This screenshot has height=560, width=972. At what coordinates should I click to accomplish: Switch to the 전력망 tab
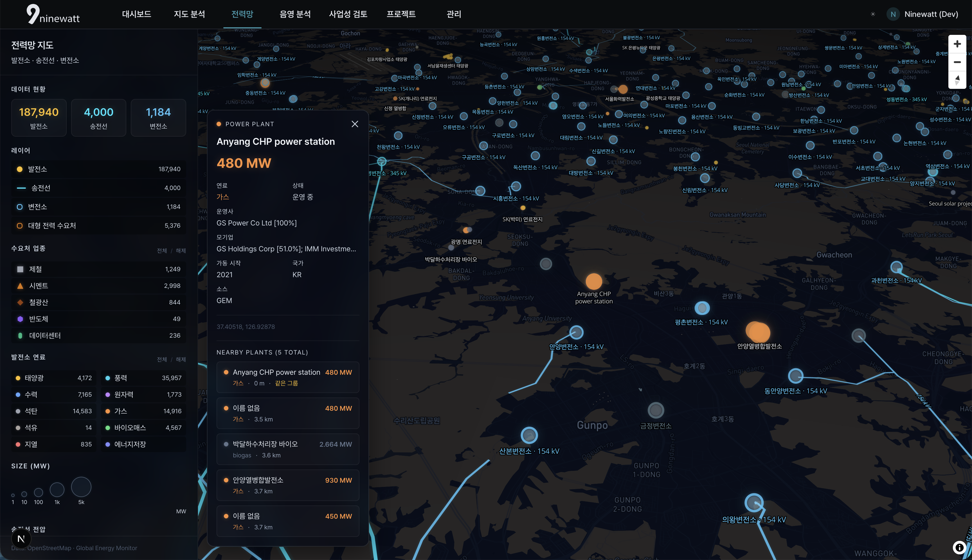(242, 14)
